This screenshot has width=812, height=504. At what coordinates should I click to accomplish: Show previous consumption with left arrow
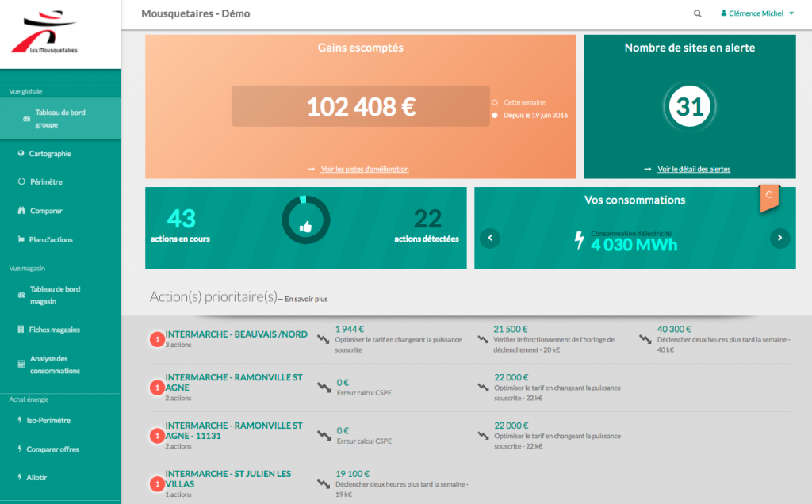point(490,238)
